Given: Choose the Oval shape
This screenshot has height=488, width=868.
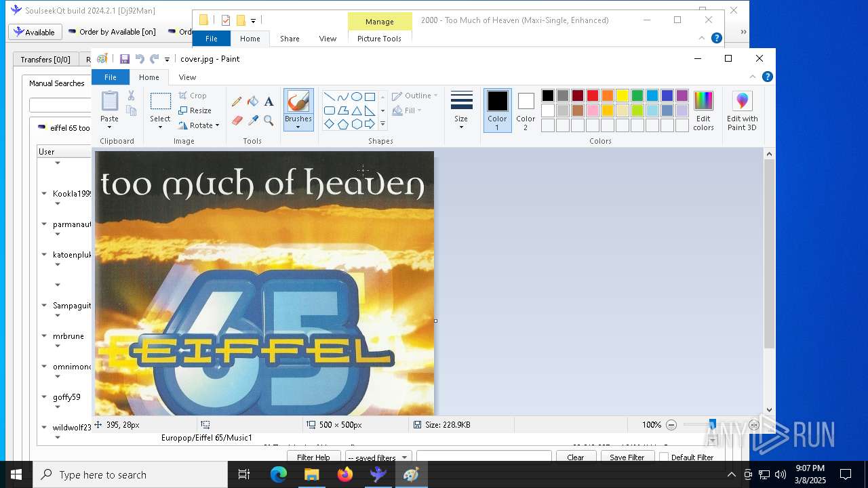Looking at the screenshot, I should point(356,96).
